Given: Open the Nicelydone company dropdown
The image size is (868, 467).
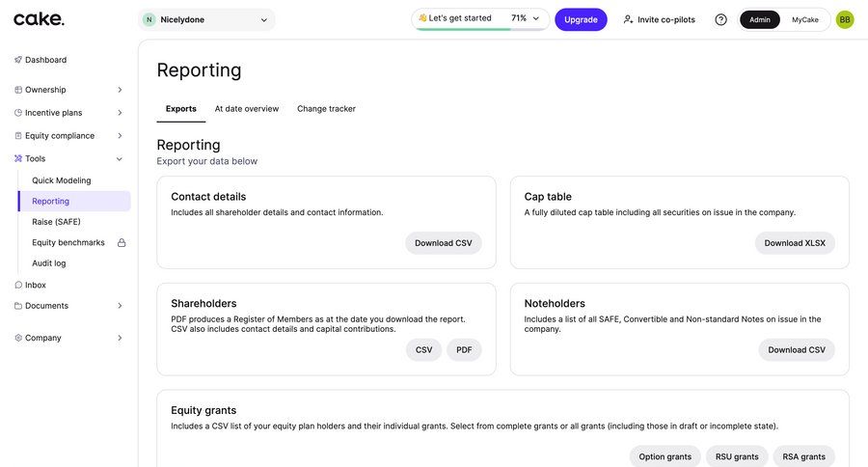Looking at the screenshot, I should pyautogui.click(x=206, y=20).
